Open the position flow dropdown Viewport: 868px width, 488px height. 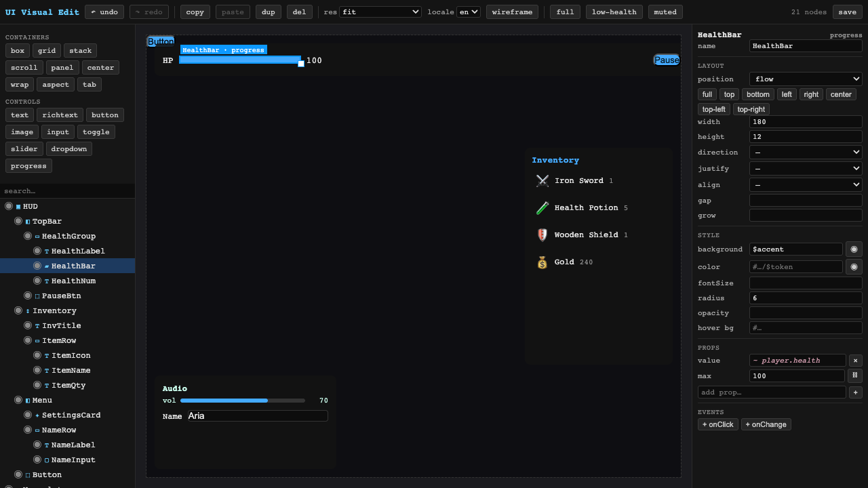tap(806, 79)
